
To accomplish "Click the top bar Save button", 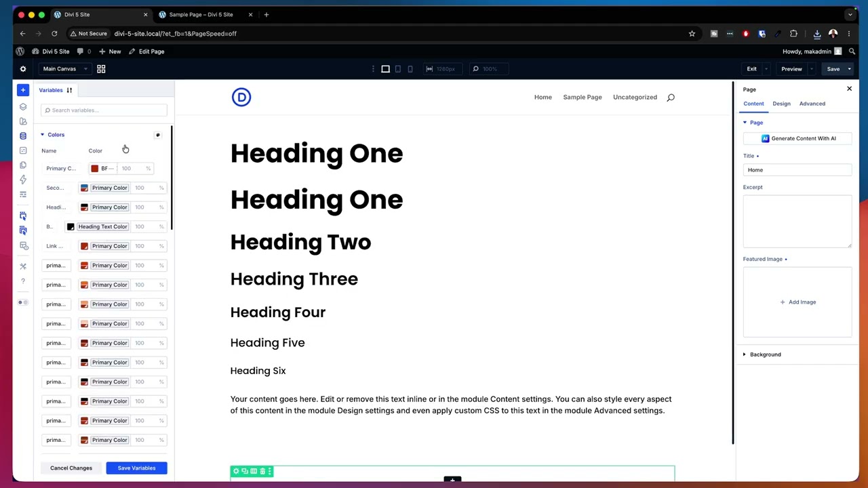I will pyautogui.click(x=833, y=68).
